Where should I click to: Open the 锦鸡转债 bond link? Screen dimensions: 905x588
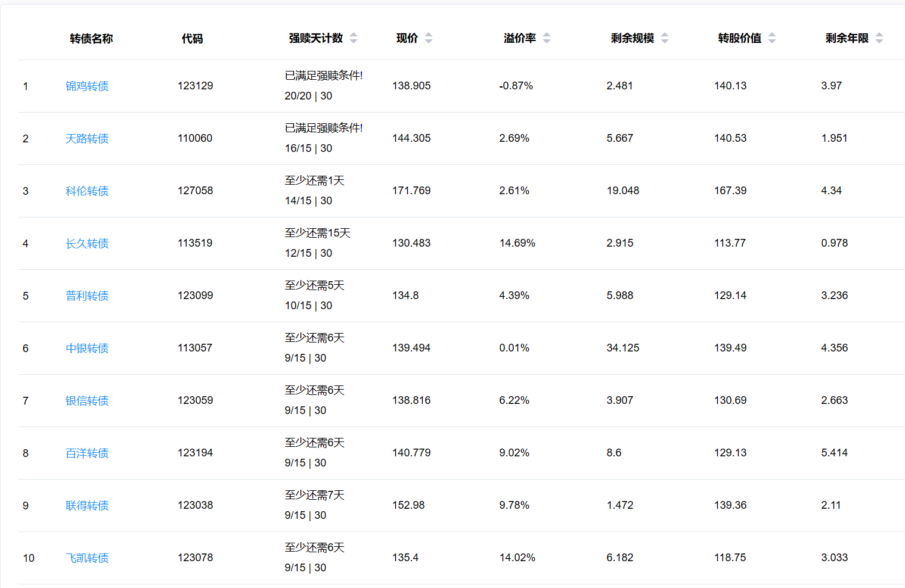pos(87,86)
